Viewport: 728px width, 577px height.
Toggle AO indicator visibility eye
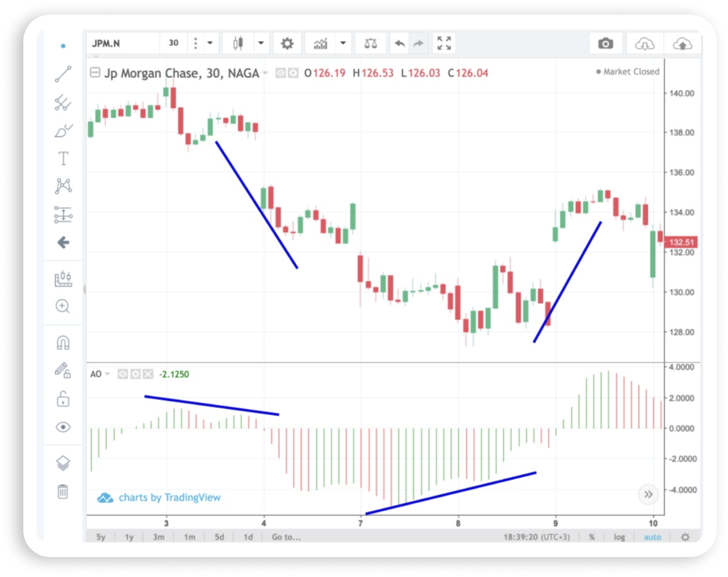pyautogui.click(x=123, y=374)
